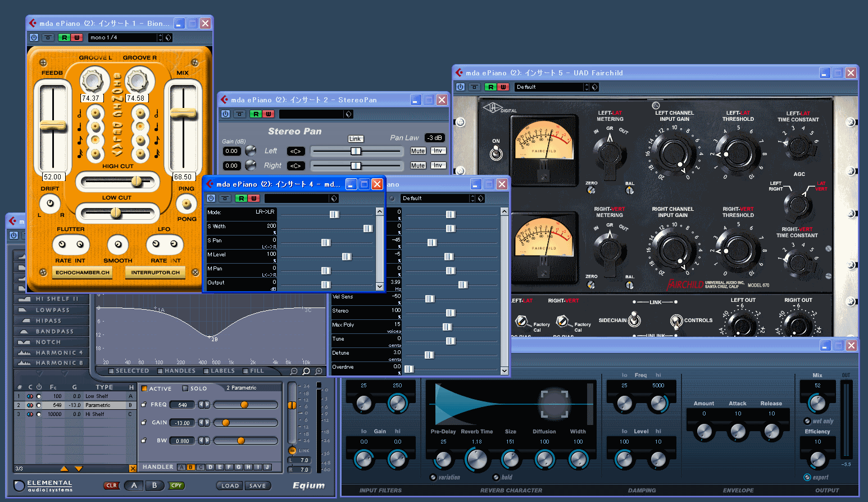This screenshot has width=868, height=502.
Task: Click the LOAD button in Eqium
Action: tap(230, 486)
